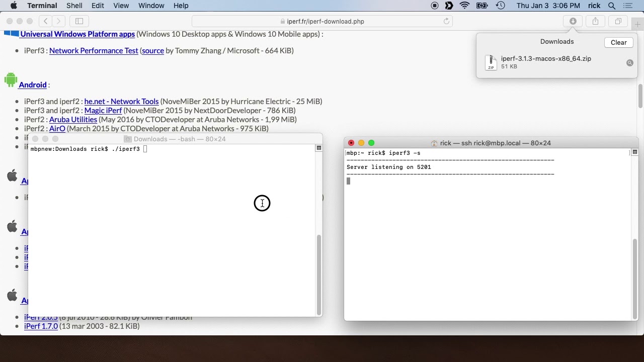Go back in Safari
644x362 pixels.
[x=46, y=21]
